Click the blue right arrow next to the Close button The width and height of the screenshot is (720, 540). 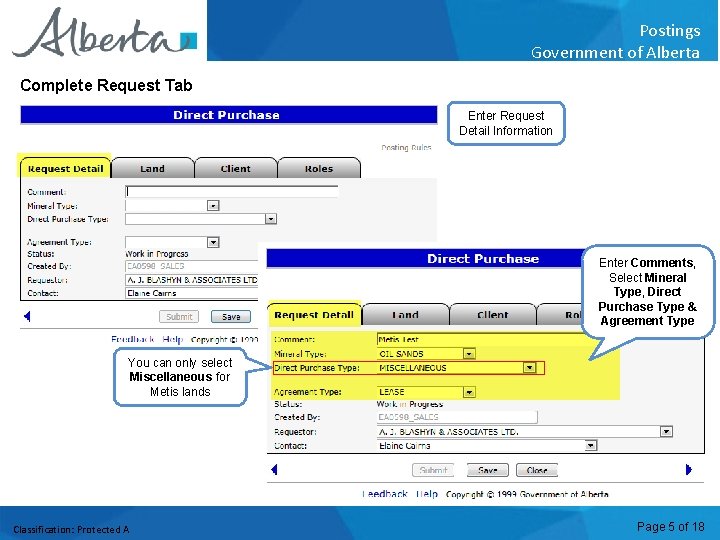(x=688, y=469)
